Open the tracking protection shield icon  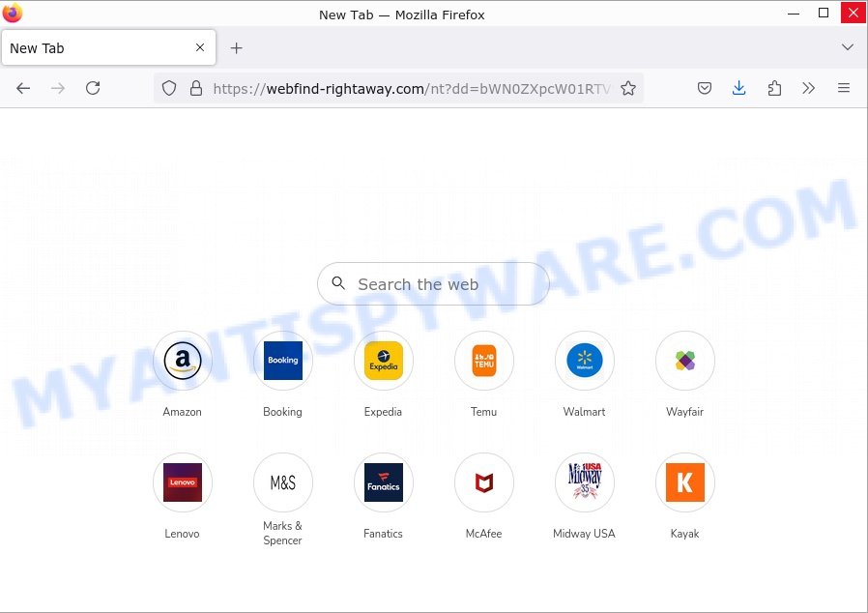click(x=169, y=88)
